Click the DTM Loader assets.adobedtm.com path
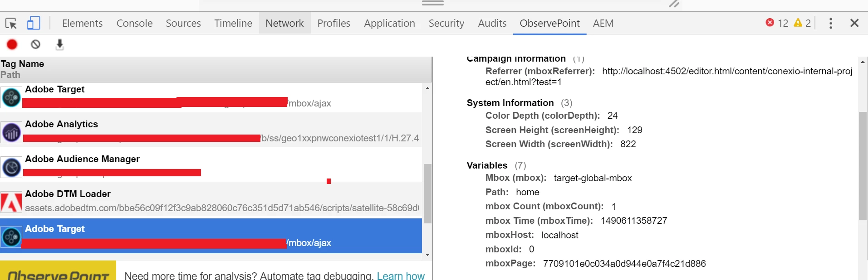This screenshot has width=868, height=280. tap(222, 208)
